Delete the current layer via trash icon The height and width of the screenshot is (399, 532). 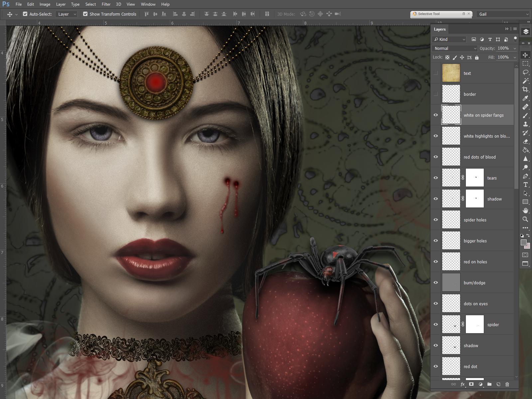[x=507, y=384]
